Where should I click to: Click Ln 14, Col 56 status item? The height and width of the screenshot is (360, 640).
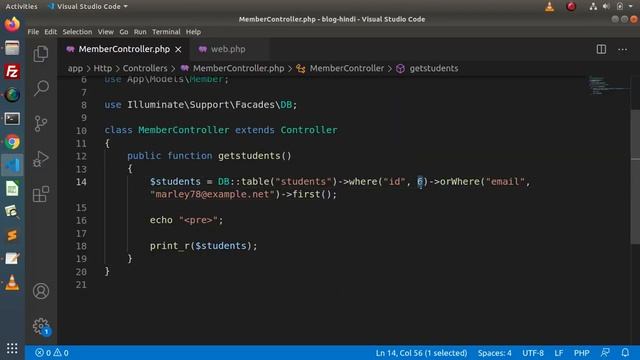click(421, 353)
